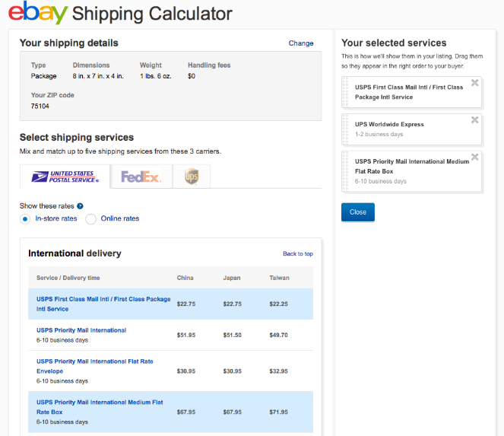The image size is (504, 436).
Task: Toggle USPS Priority Mail International Medium Flat Rate Box
Action: click(99, 406)
